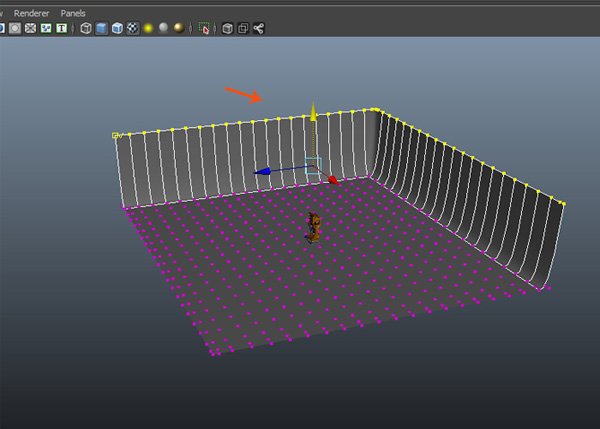This screenshot has width=600, height=429.
Task: Toggle the safe title overlay
Action: (62, 28)
